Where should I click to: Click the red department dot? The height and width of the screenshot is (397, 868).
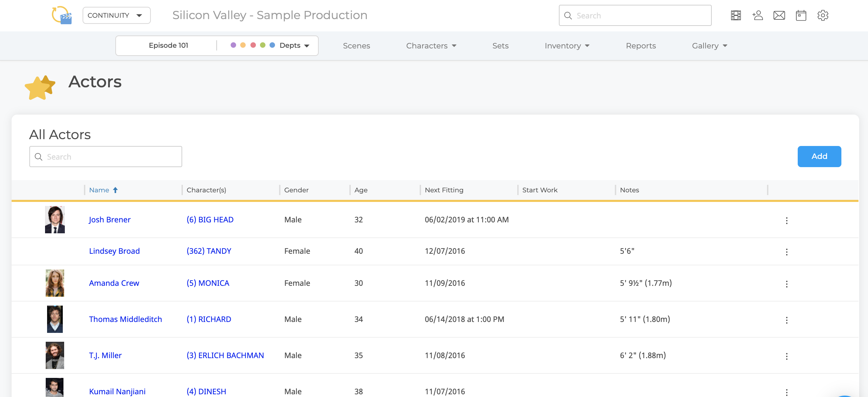[253, 45]
